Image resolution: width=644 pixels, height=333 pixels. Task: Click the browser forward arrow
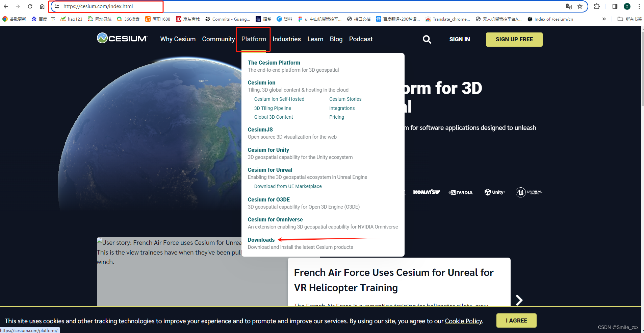click(x=18, y=6)
